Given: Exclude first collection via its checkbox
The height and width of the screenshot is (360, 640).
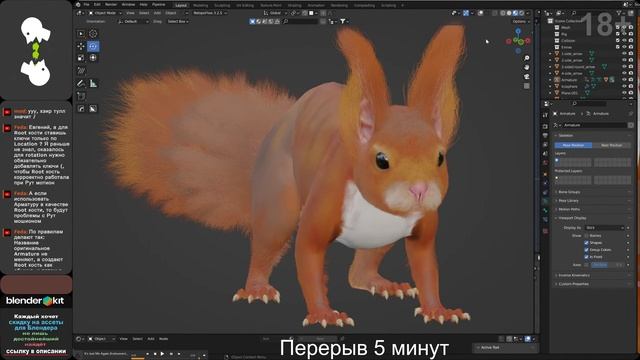Looking at the screenshot, I should pos(618,27).
